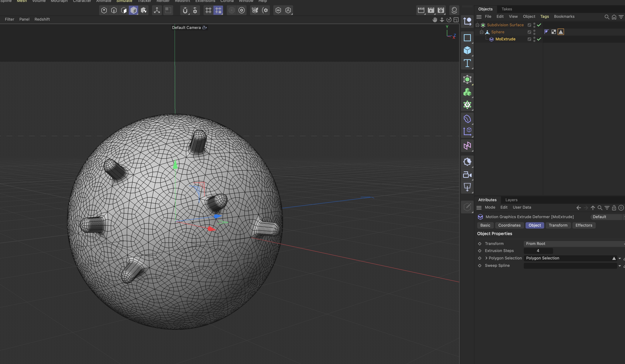Click the Polygon Selection tag on Sphere
This screenshot has height=364, width=625.
561,32
